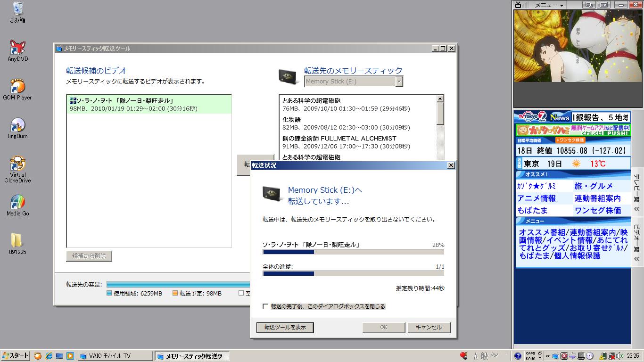Collapse the テレビ一覧 side panel chevron
The width and height of the screenshot is (644, 362).
[x=636, y=209]
